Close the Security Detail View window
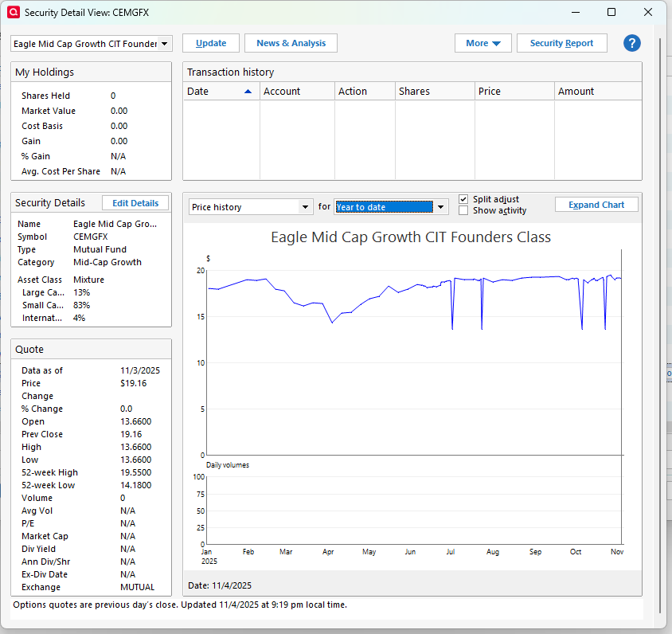Image resolution: width=672 pixels, height=634 pixels. coord(648,12)
